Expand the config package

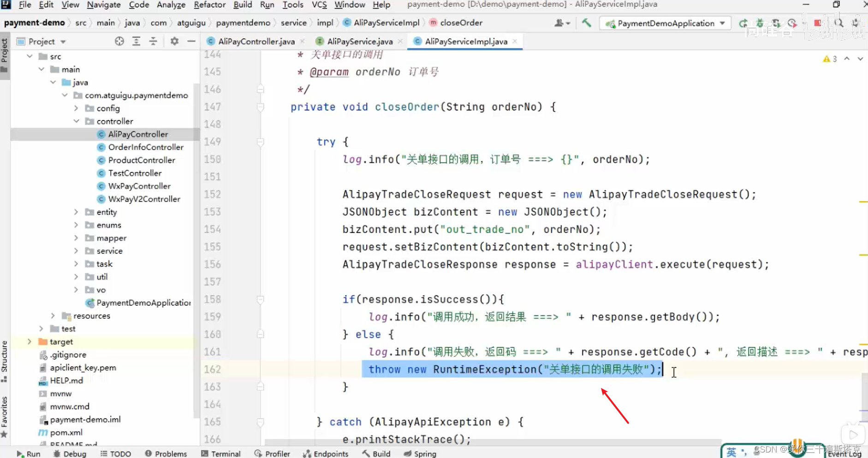76,108
